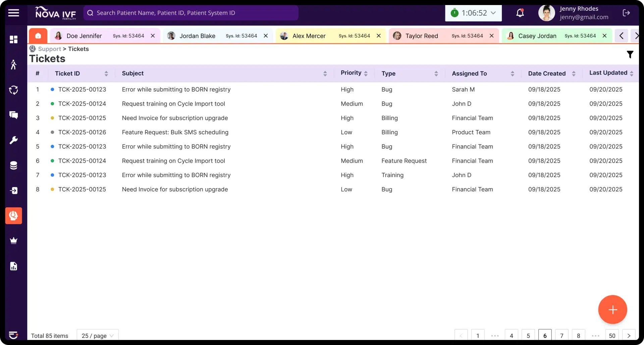Open the dashboard grid icon in sidebar
Image resolution: width=644 pixels, height=345 pixels.
pos(14,40)
